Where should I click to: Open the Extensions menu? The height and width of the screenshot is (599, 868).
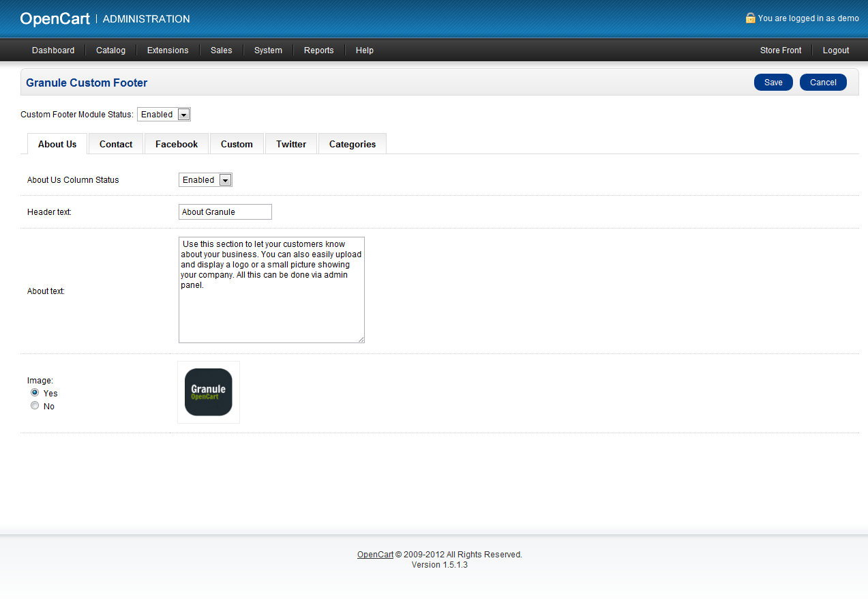[x=168, y=50]
